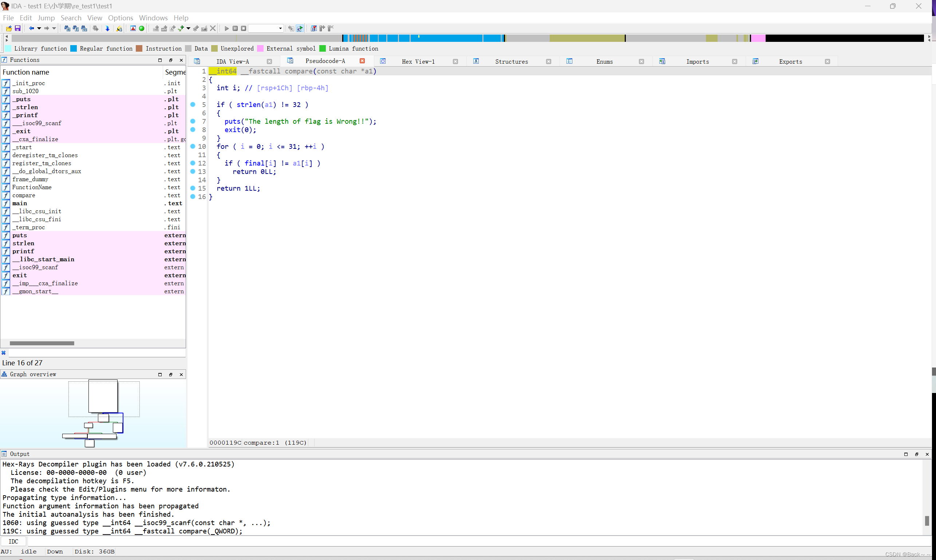Switch to the Hex View-1 tab
The image size is (936, 560).
[418, 61]
